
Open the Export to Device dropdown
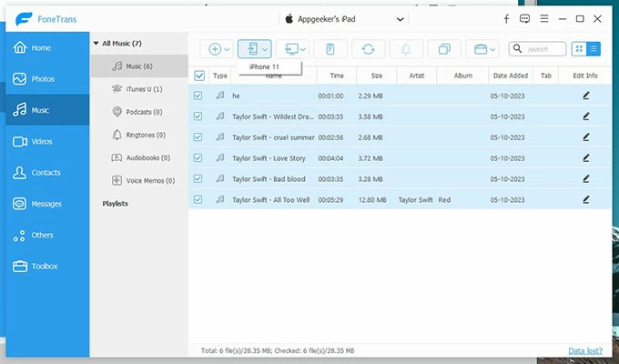click(265, 49)
